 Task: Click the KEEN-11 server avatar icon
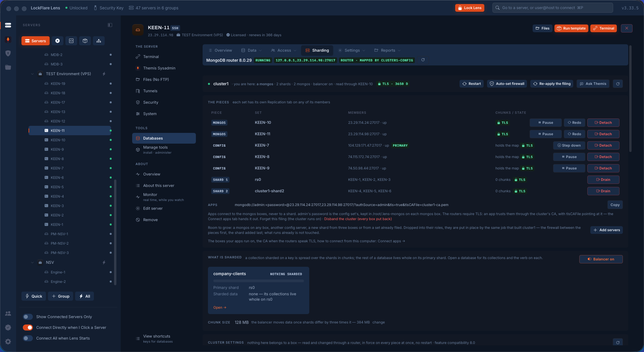138,30
